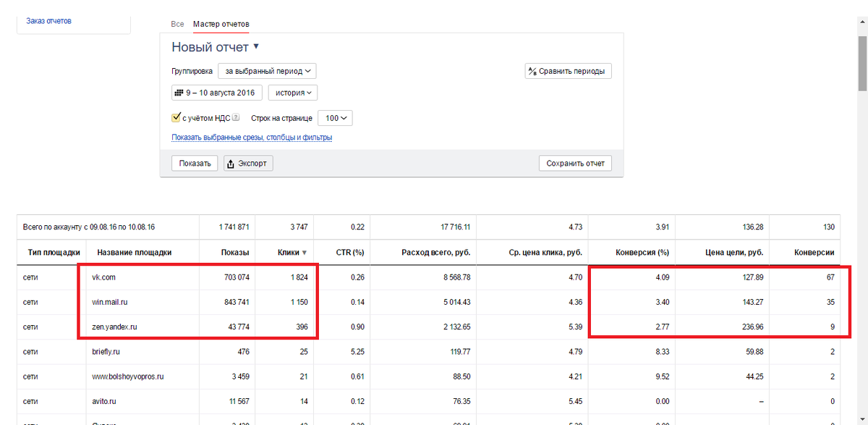The width and height of the screenshot is (868, 425).
Task: Toggle the с учётом НДС checkbox
Action: coord(176,117)
